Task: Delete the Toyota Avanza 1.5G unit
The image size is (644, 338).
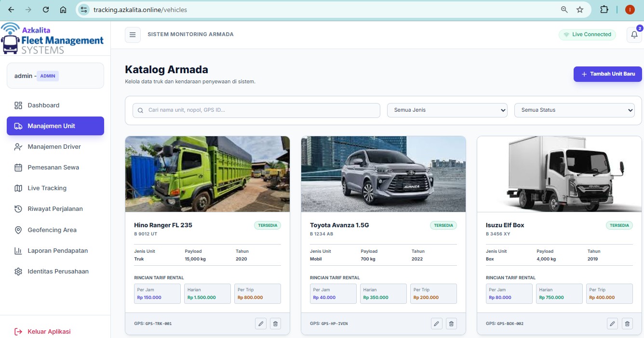Action: point(451,324)
